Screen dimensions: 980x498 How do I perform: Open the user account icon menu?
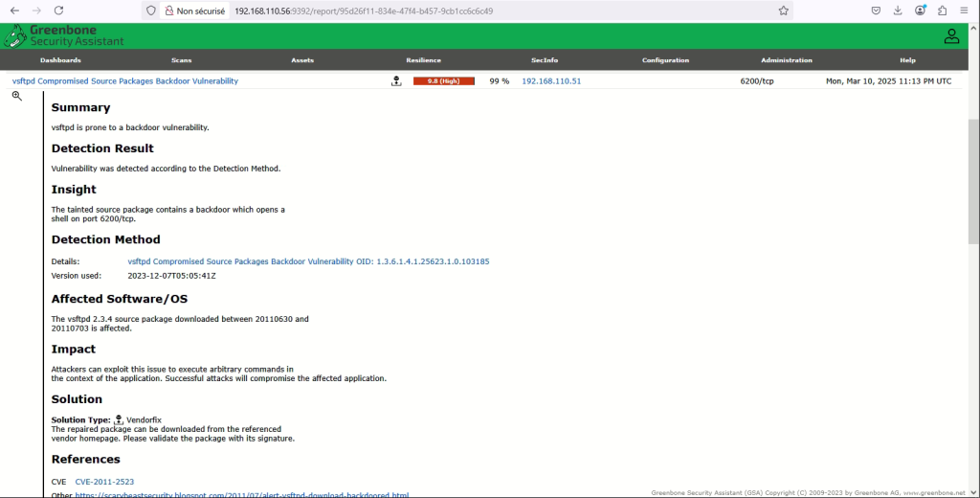951,36
